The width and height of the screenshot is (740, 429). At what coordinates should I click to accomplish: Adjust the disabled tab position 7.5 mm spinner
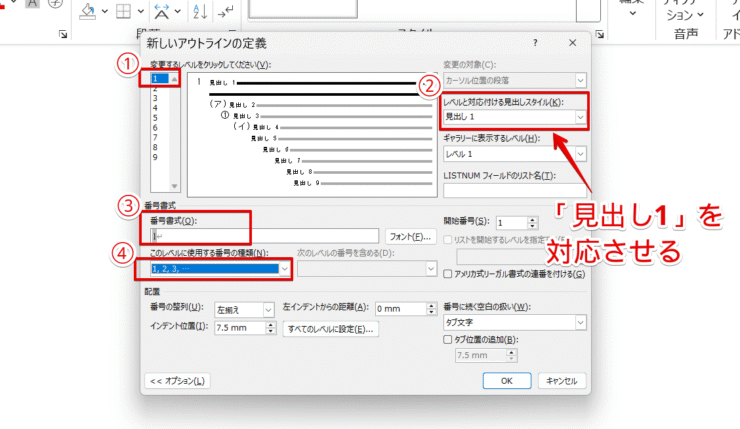point(512,355)
